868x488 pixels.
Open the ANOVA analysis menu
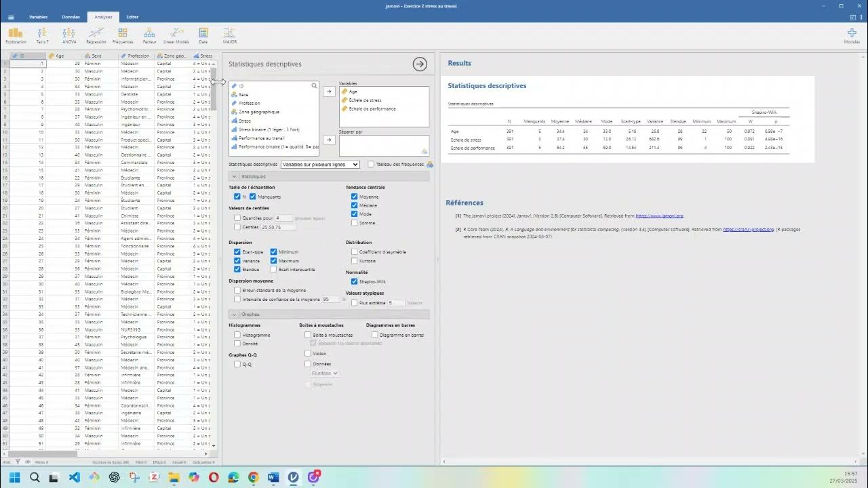tap(68, 35)
